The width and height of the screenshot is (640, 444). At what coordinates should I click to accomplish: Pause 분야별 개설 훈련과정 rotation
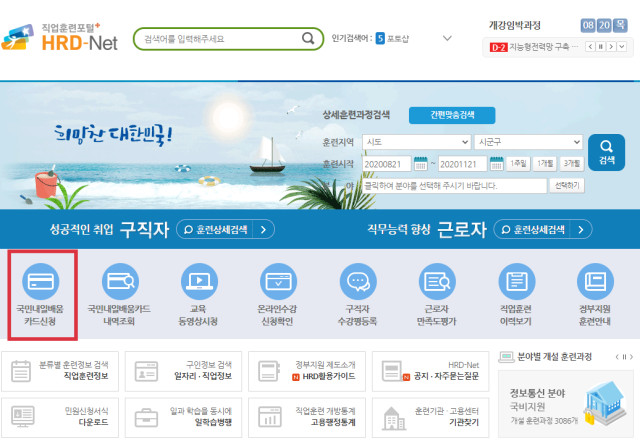coord(624,357)
